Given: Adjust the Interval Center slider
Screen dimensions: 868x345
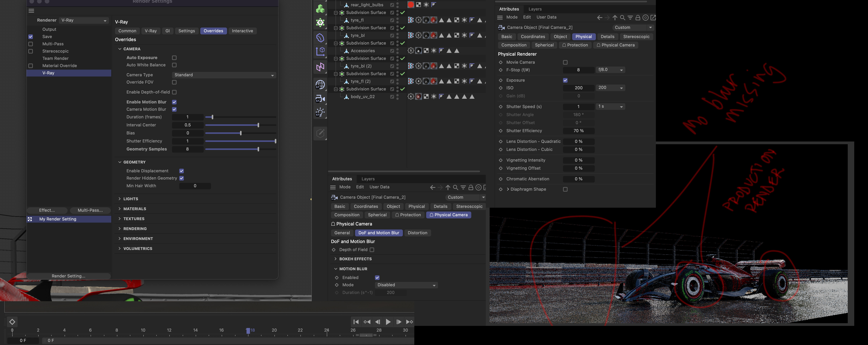Looking at the screenshot, I should point(241,125).
